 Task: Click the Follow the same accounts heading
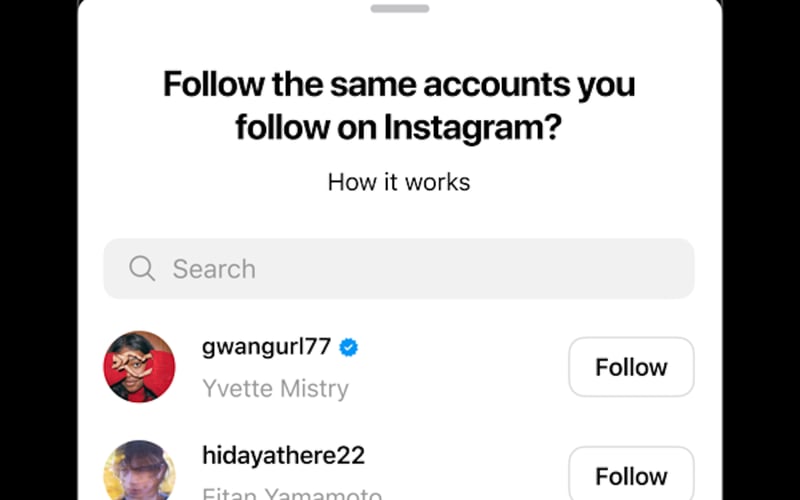coord(399,84)
